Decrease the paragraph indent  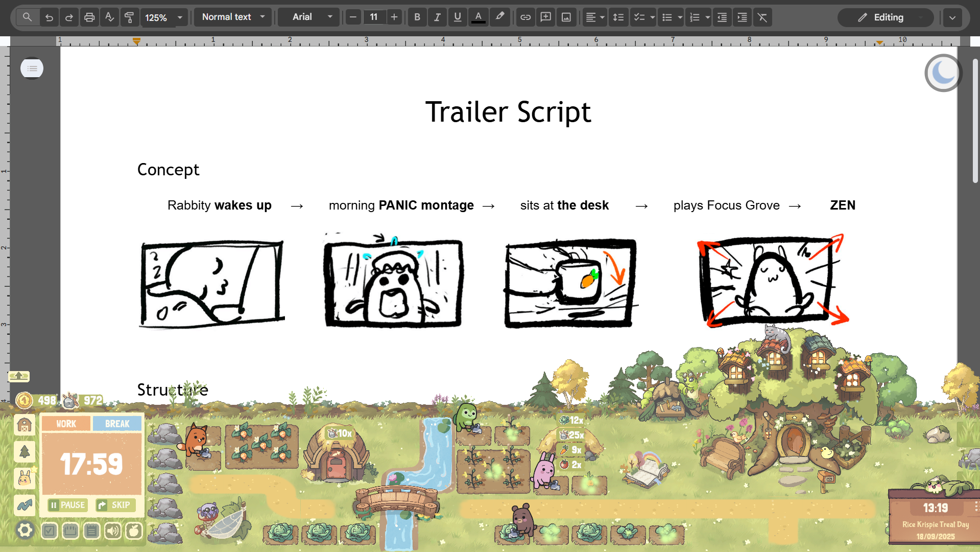(x=722, y=17)
